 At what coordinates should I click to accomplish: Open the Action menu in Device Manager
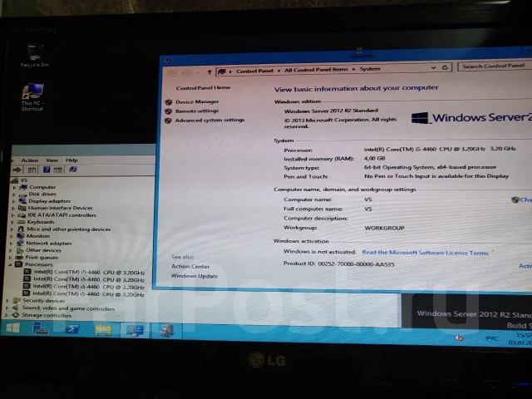(x=30, y=160)
